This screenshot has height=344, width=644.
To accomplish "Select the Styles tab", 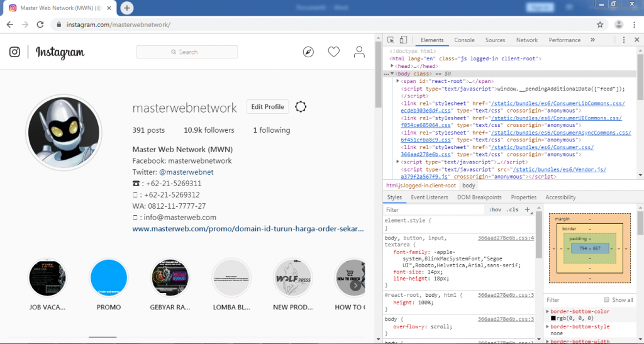I will pos(394,197).
